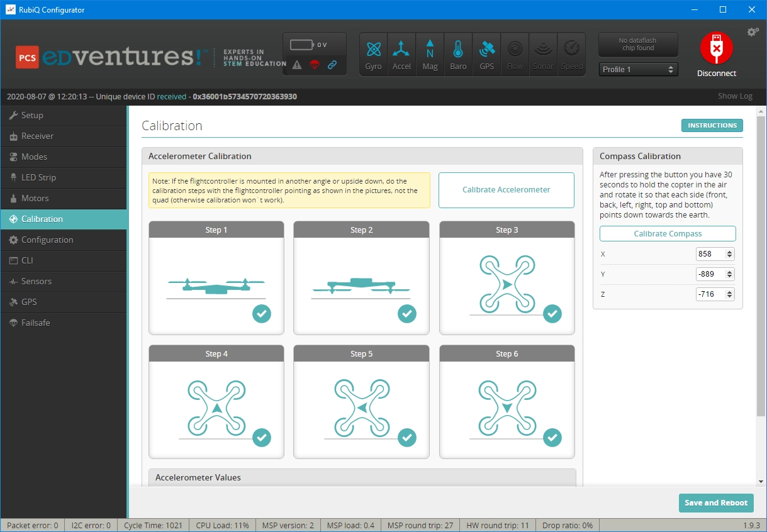Click the vertical scrollbar of content area
The image size is (767, 532).
761,265
